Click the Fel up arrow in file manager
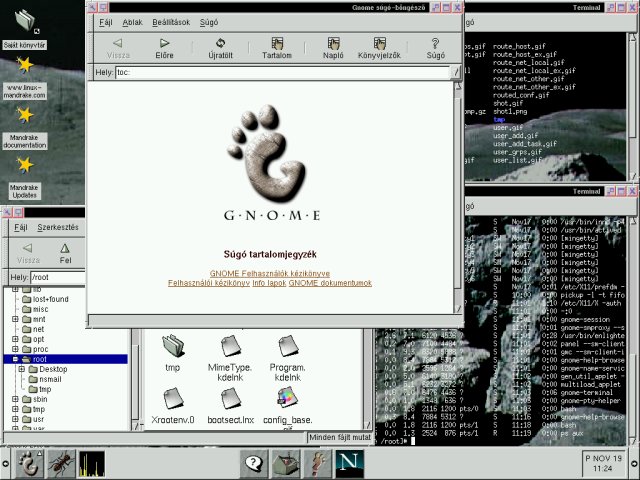The image size is (640, 480). (x=65, y=253)
